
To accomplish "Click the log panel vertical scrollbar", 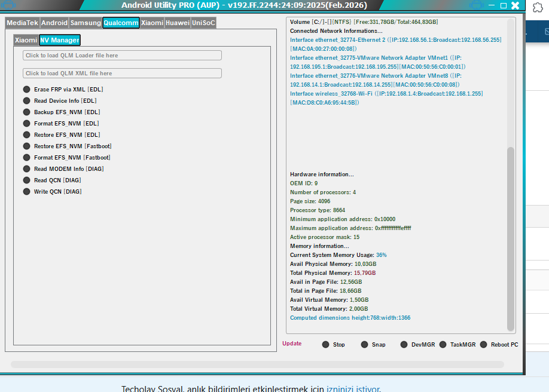I will [511, 238].
